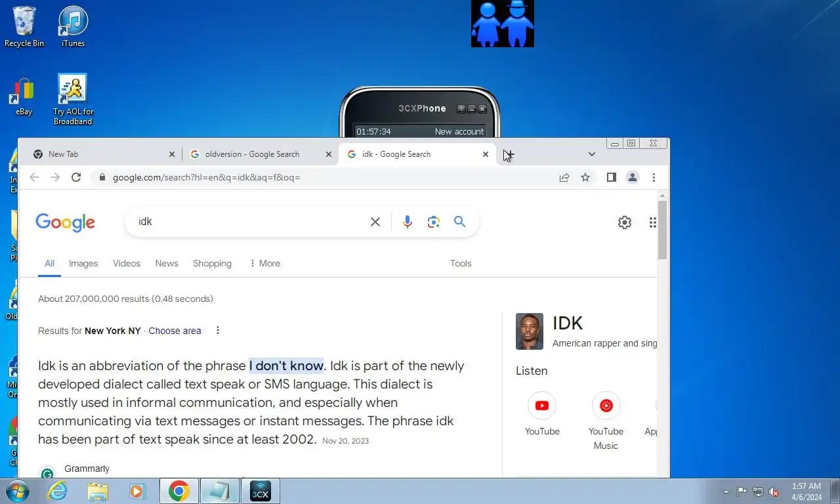Close the oldversion - Google Search tab
The width and height of the screenshot is (840, 504).
coord(329,154)
